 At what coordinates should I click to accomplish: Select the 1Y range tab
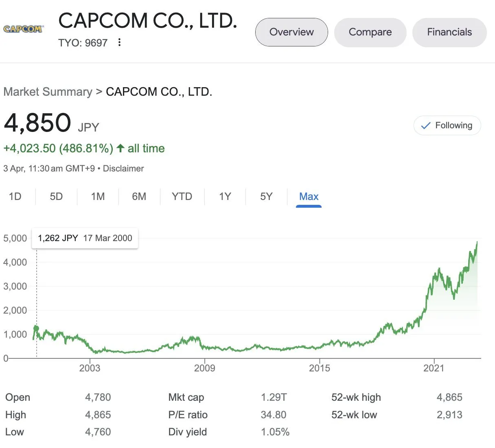[x=225, y=197]
